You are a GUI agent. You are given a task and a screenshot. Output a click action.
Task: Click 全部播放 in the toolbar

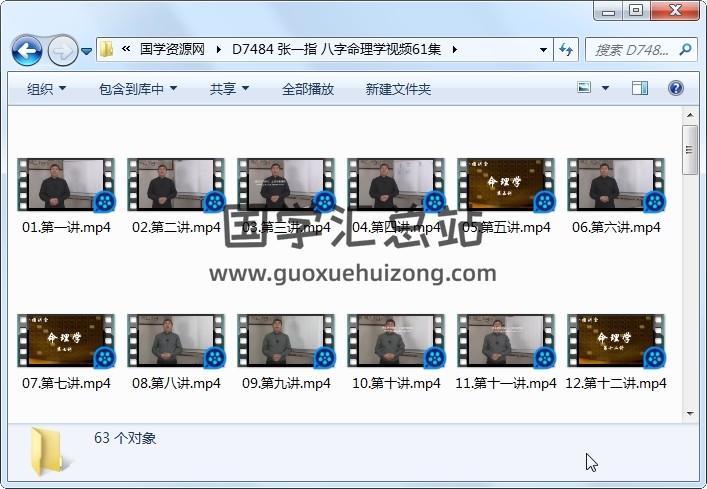pyautogui.click(x=308, y=89)
